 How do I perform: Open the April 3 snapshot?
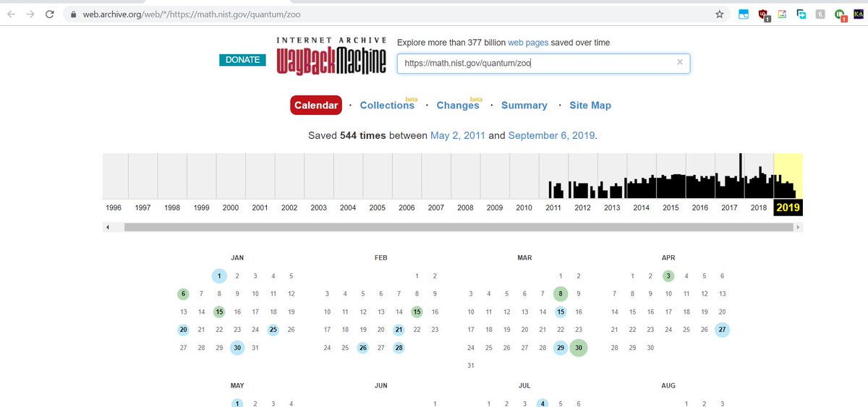pyautogui.click(x=668, y=275)
